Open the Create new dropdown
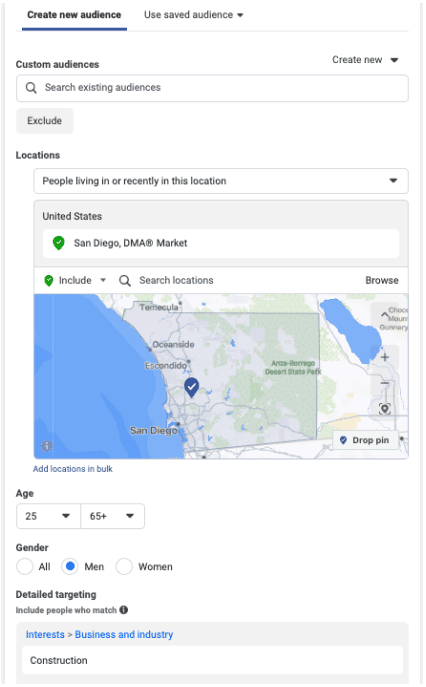Screen dimensions: 426x687 [365, 60]
